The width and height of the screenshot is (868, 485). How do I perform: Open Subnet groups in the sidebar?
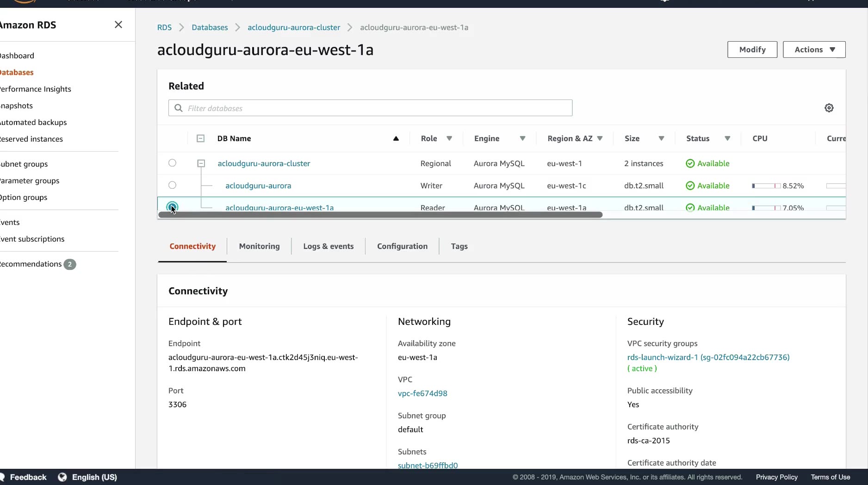point(24,164)
